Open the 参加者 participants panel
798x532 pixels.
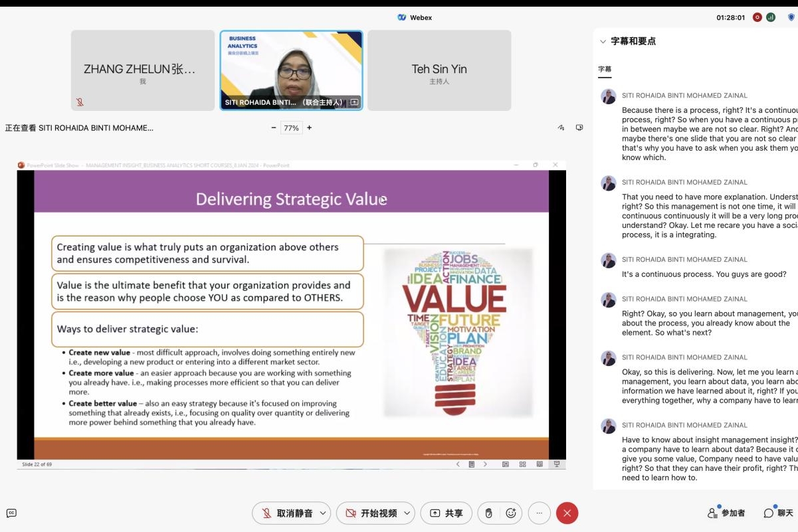pyautogui.click(x=726, y=513)
